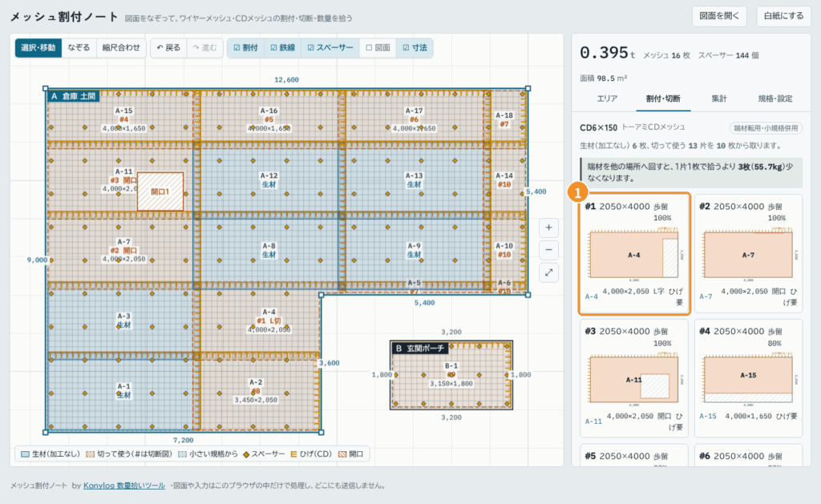The image size is (821, 504).
Task: Enable the 図面 layer checkbox
Action: [378, 47]
